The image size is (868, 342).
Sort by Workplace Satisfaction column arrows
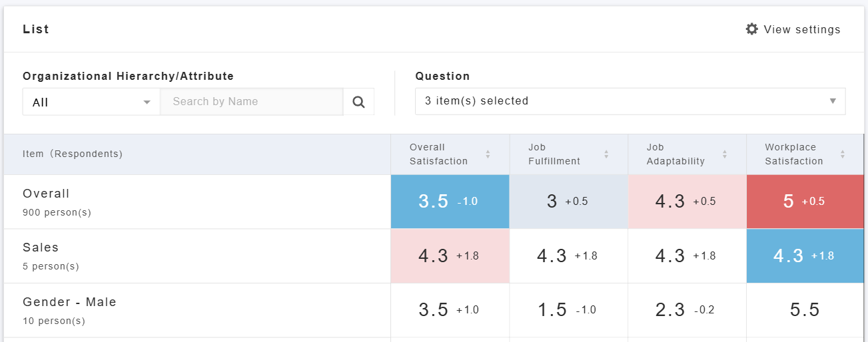[x=843, y=154]
